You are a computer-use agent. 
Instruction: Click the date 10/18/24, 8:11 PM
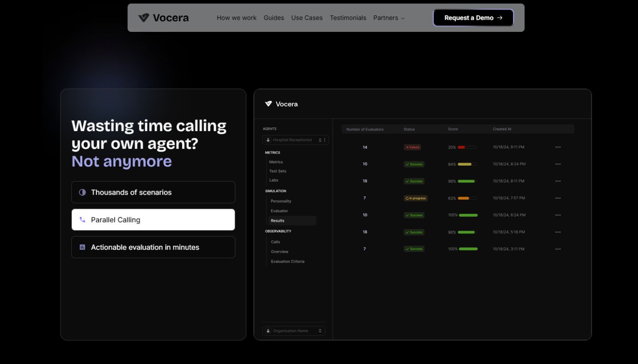coord(509,181)
